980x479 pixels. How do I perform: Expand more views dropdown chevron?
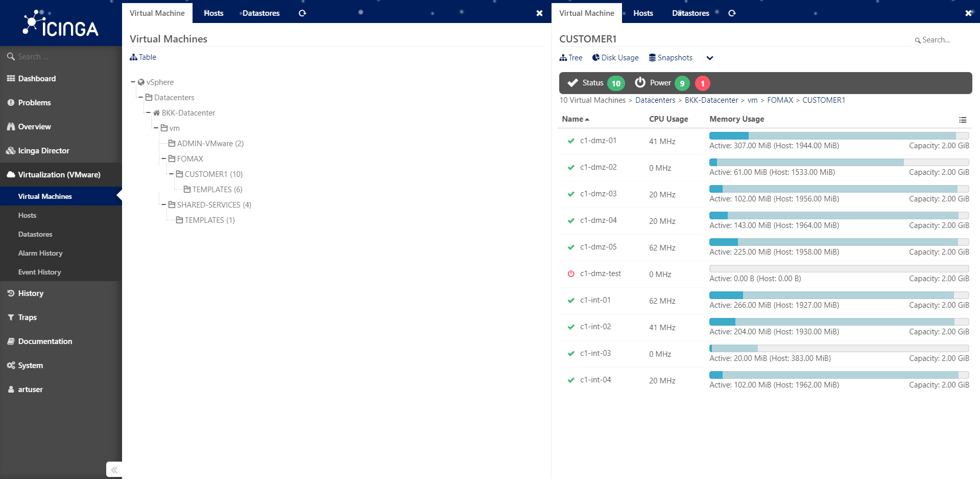coord(710,58)
